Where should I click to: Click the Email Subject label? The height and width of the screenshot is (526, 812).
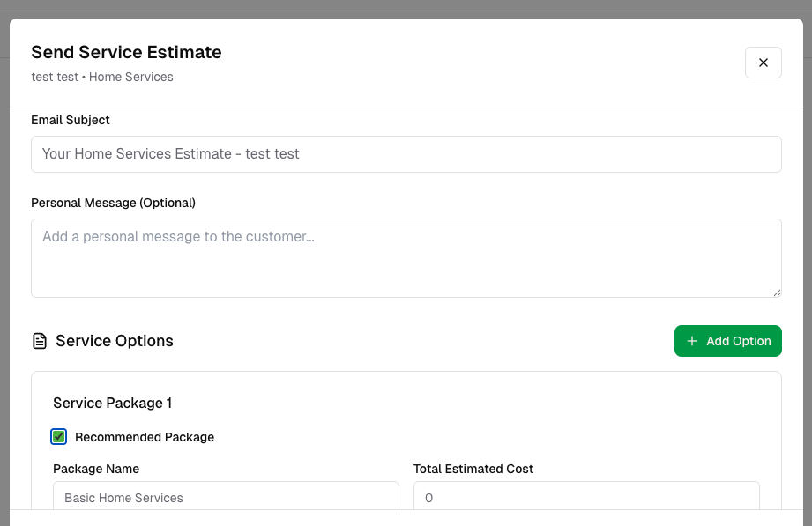(x=70, y=120)
